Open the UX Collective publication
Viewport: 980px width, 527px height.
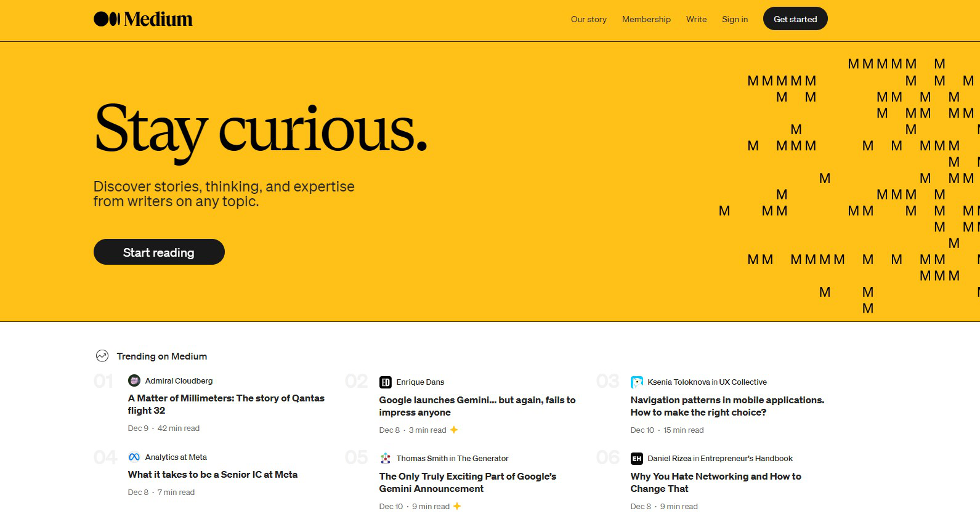pyautogui.click(x=743, y=382)
